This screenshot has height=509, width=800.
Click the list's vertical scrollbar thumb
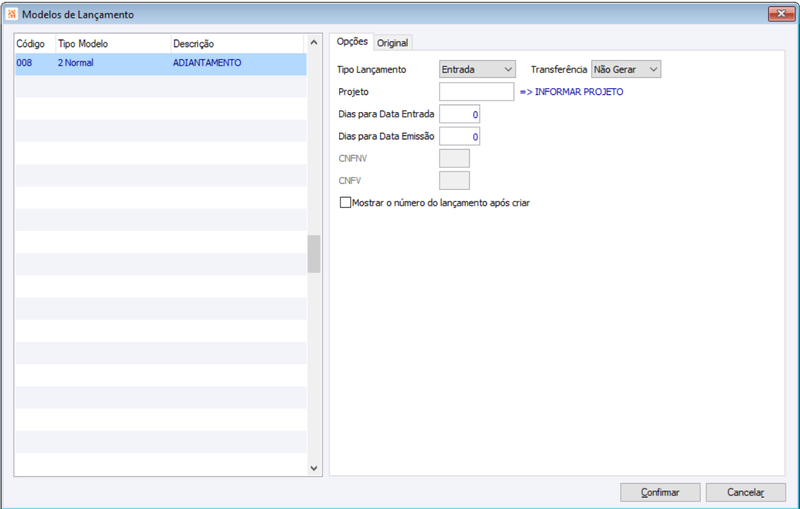pyautogui.click(x=314, y=254)
